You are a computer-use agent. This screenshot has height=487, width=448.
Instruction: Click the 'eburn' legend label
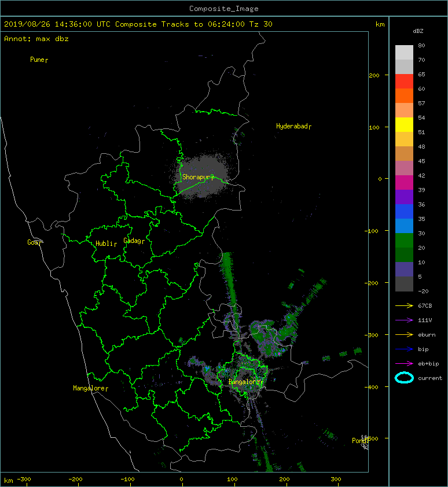427,335
